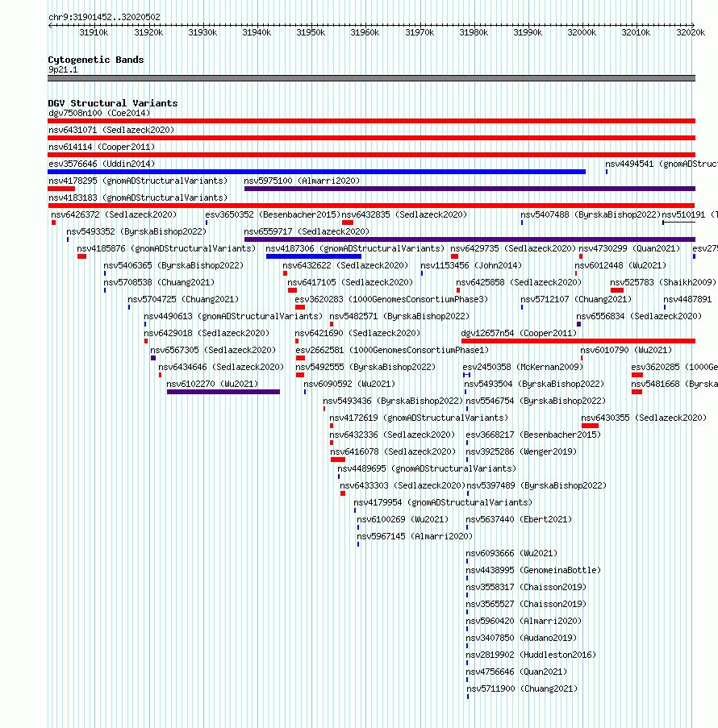The width and height of the screenshot is (718, 728).
Task: Open nsv6432622 (Sedlazeck2020) label
Action: pyautogui.click(x=345, y=265)
